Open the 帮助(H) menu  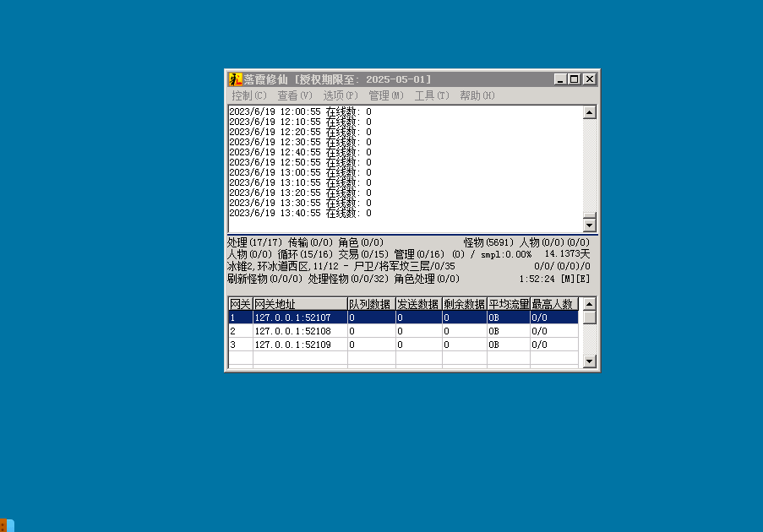tap(477, 95)
